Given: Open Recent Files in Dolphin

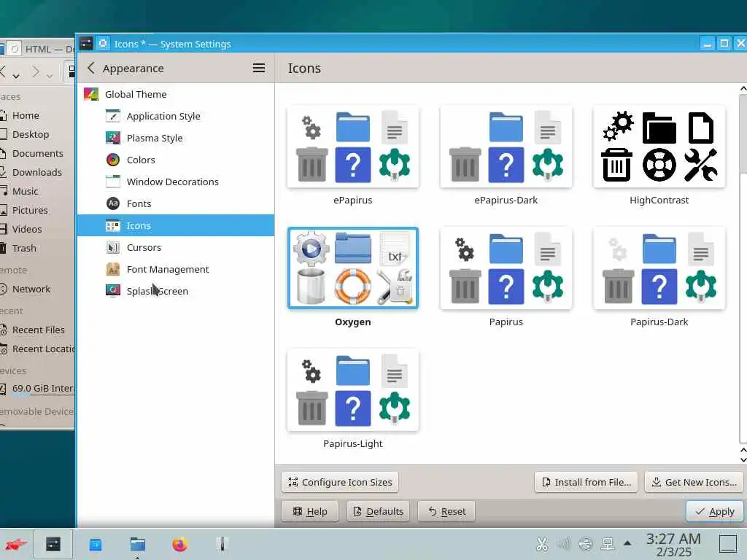Looking at the screenshot, I should pyautogui.click(x=37, y=330).
